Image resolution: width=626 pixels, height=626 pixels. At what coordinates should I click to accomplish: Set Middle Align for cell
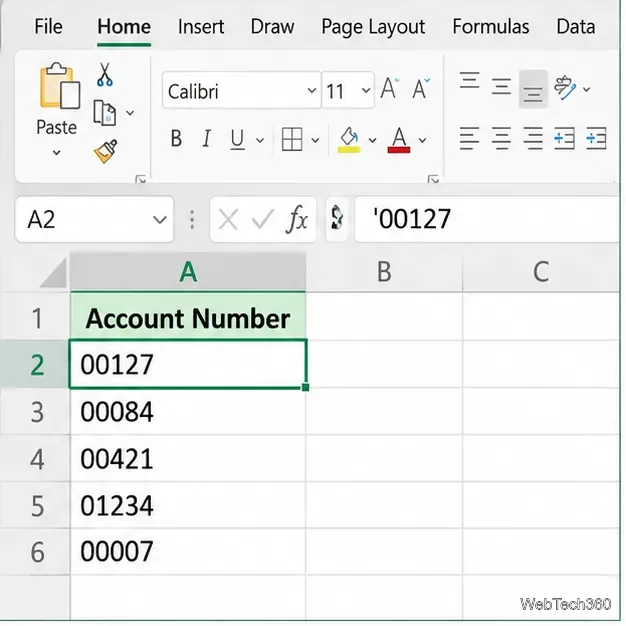click(x=501, y=86)
